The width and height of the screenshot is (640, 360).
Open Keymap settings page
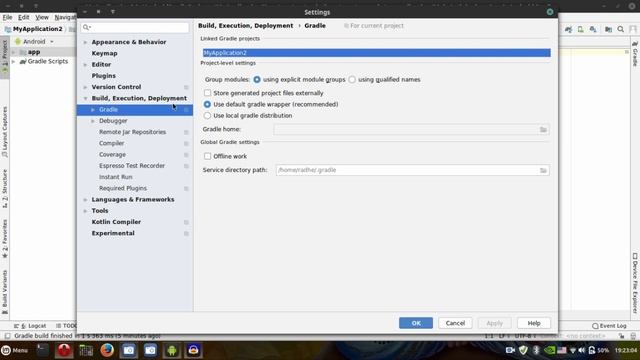click(104, 53)
